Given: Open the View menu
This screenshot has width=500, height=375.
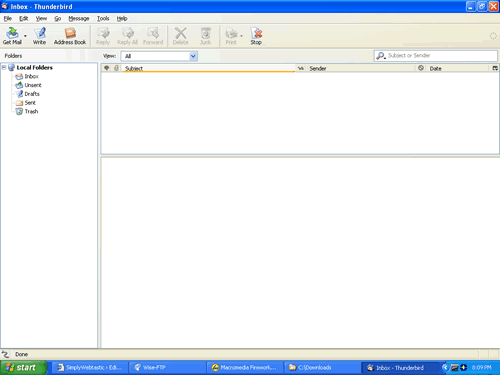Looking at the screenshot, I should tap(41, 18).
